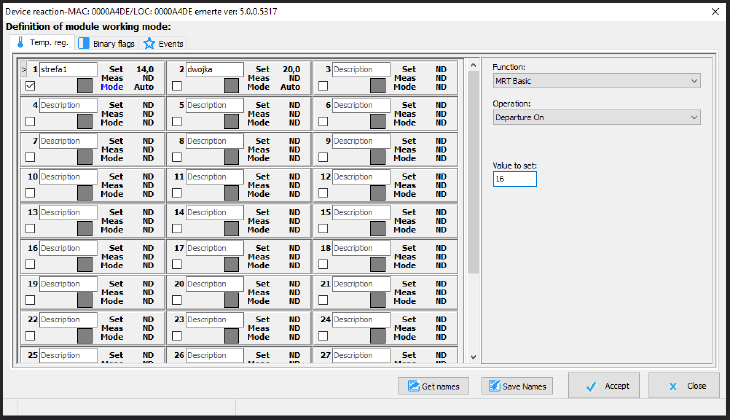730x420 pixels.
Task: Click the blue flag icon of Binary flags
Action: point(84,43)
